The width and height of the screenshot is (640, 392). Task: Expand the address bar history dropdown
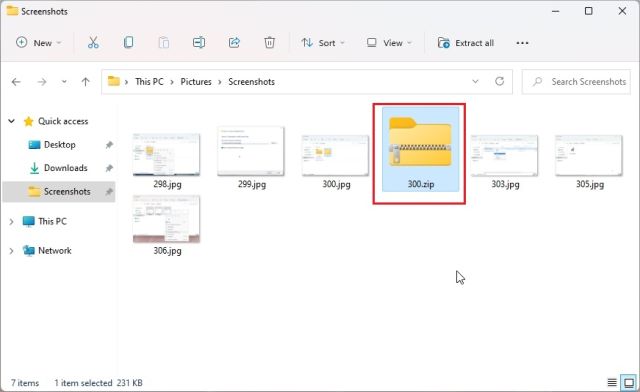tap(475, 81)
